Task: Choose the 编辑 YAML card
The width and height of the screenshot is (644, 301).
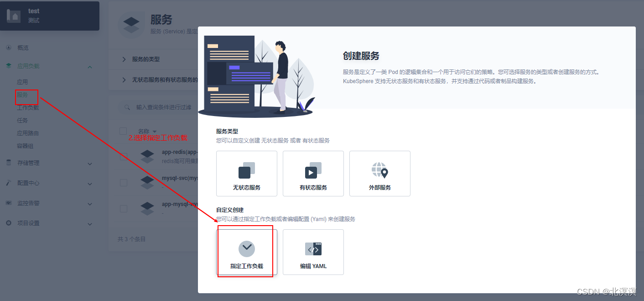Action: 313,252
